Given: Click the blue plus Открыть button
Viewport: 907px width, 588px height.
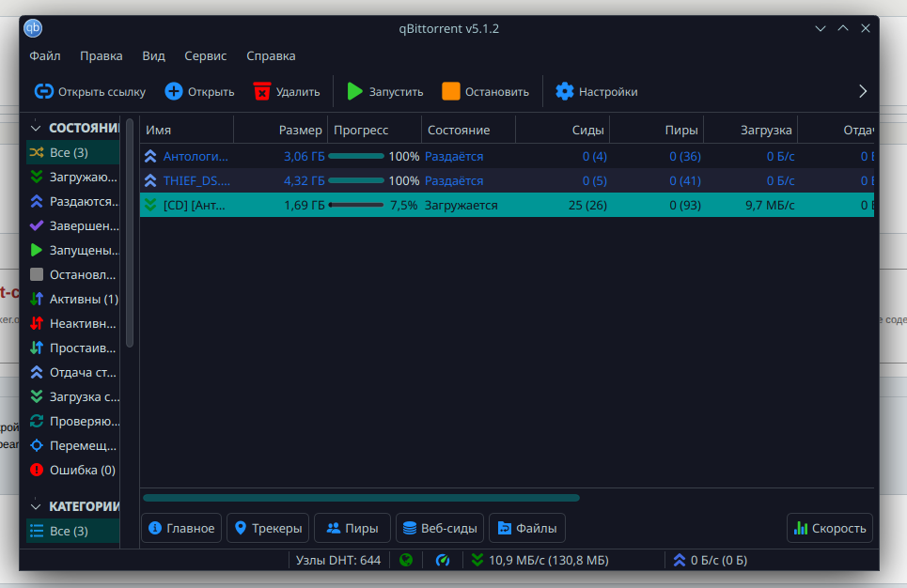Looking at the screenshot, I should pos(199,91).
